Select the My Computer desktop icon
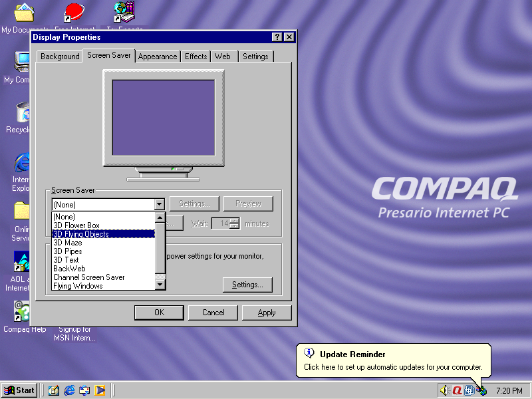532x399 pixels. pyautogui.click(x=22, y=62)
